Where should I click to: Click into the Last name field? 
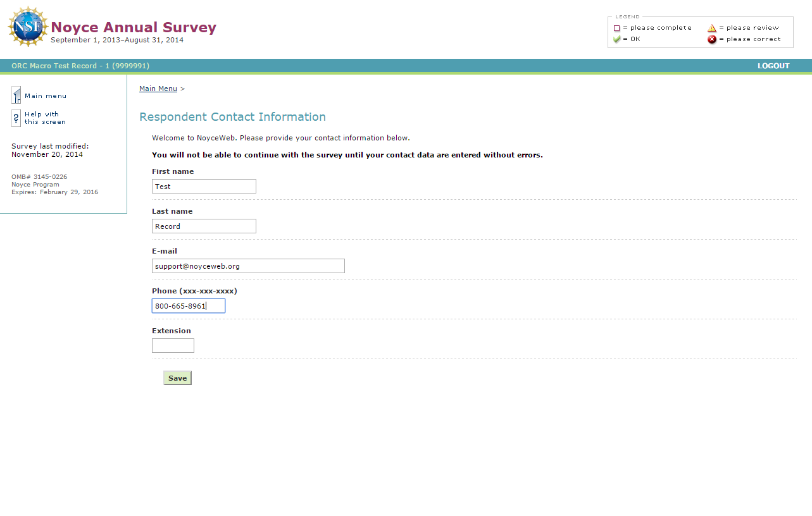coord(204,226)
